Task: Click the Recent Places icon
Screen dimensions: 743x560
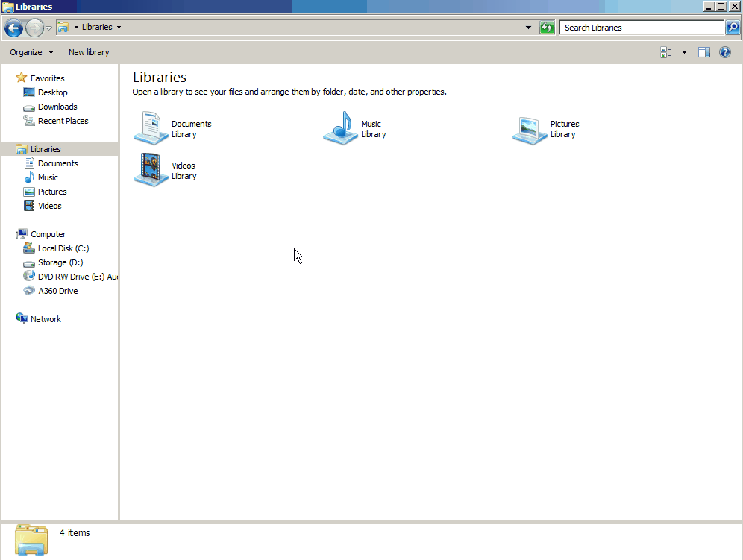Action: click(29, 120)
